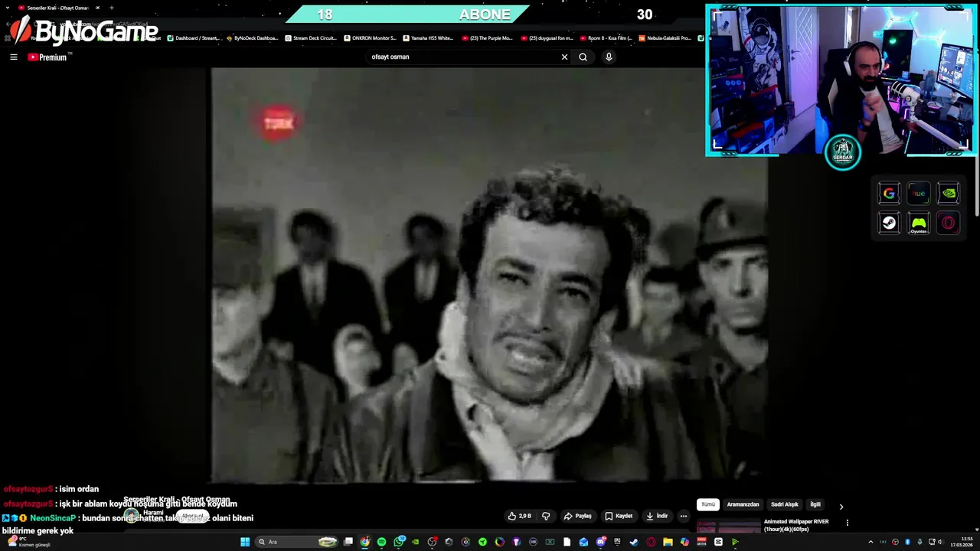The height and width of the screenshot is (551, 980).
Task: Clear the search text with the X icon
Action: [564, 57]
